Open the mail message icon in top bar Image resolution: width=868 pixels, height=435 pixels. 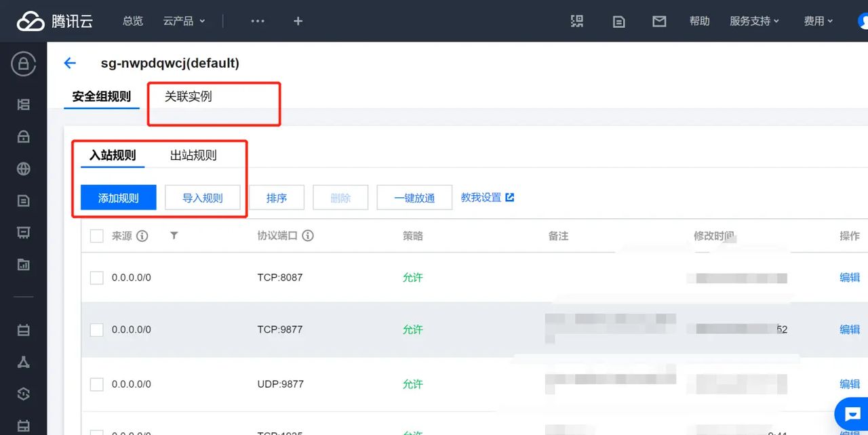click(658, 21)
